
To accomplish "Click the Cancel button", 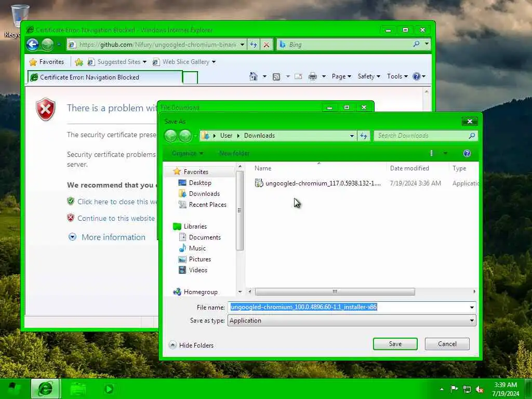I will click(x=447, y=344).
